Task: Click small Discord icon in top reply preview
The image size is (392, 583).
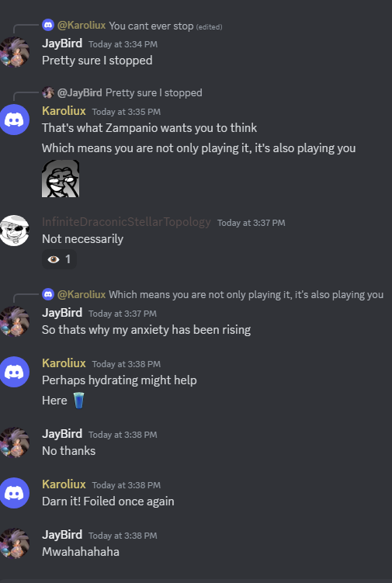Action: 48,25
